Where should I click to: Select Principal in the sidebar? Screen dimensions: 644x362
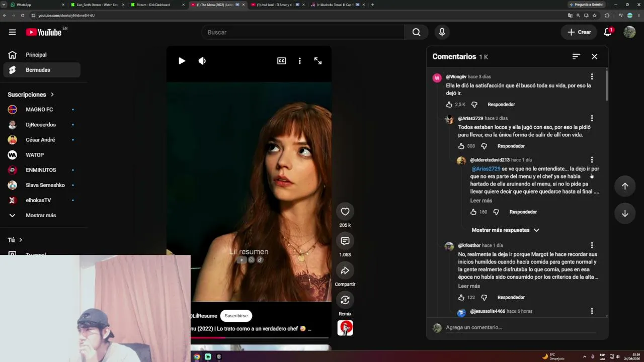(x=42, y=55)
